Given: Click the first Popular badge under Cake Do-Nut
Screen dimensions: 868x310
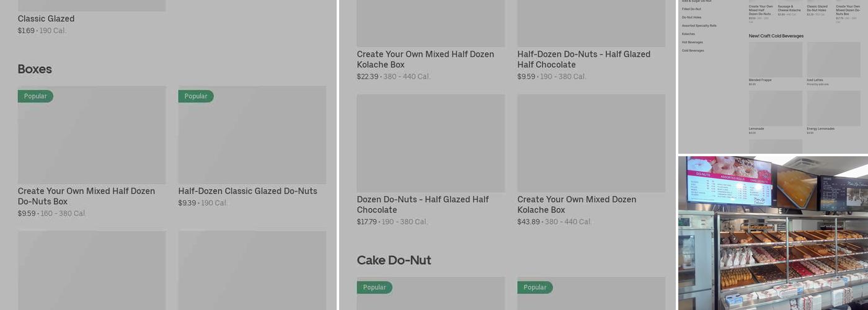Looking at the screenshot, I should coord(374,287).
